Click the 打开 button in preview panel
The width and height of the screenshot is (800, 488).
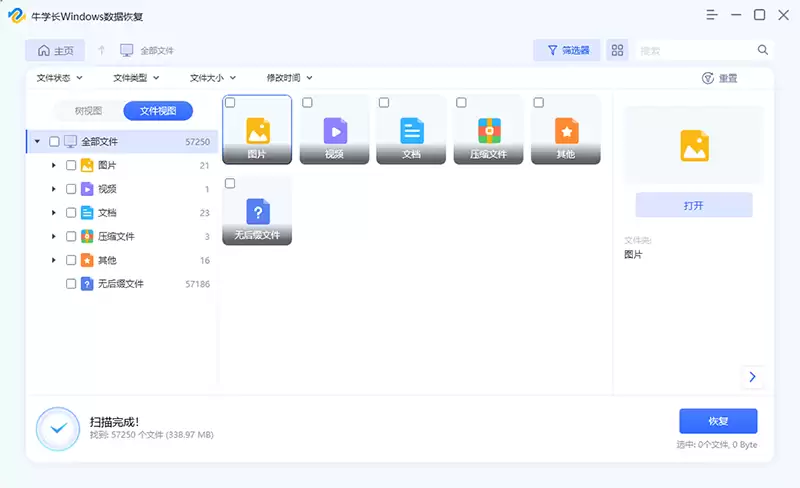pos(694,205)
